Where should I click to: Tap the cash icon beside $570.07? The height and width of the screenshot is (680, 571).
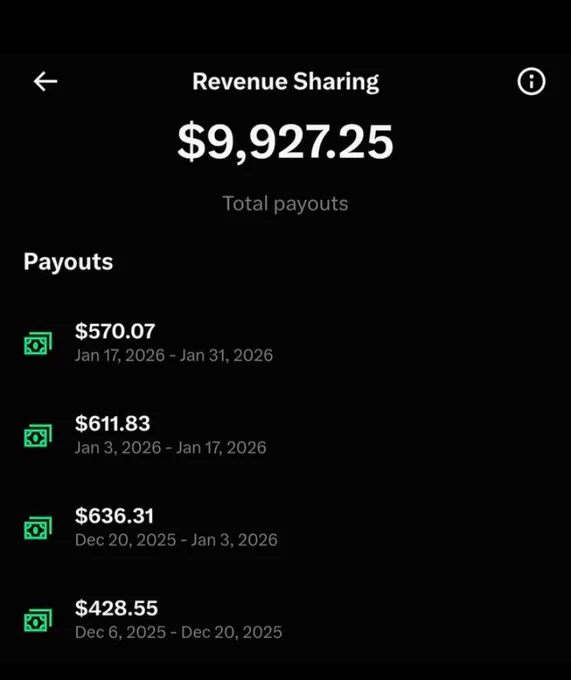38,343
